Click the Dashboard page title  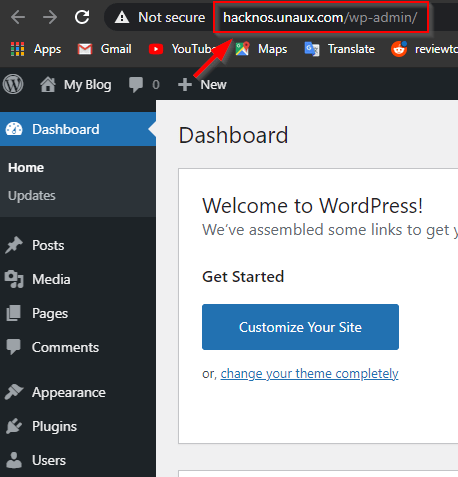[x=233, y=135]
